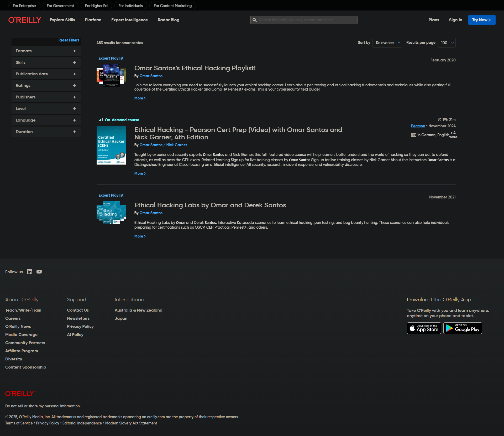Open the Sort by Relevance dropdown
Viewport: 504px width, 436px height.
coord(387,43)
